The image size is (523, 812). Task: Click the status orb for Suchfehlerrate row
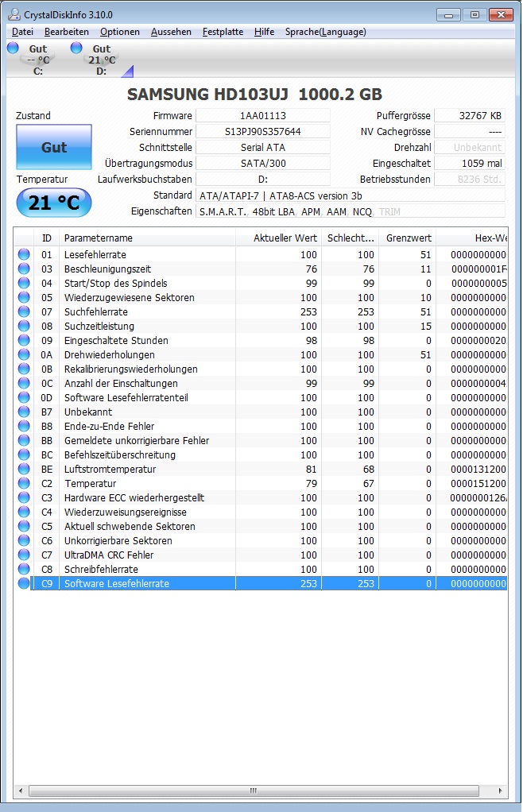pyautogui.click(x=24, y=311)
